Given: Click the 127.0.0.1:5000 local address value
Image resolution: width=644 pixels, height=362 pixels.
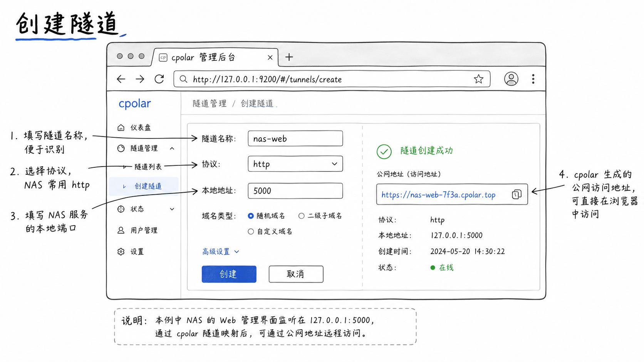Looking at the screenshot, I should (x=456, y=235).
